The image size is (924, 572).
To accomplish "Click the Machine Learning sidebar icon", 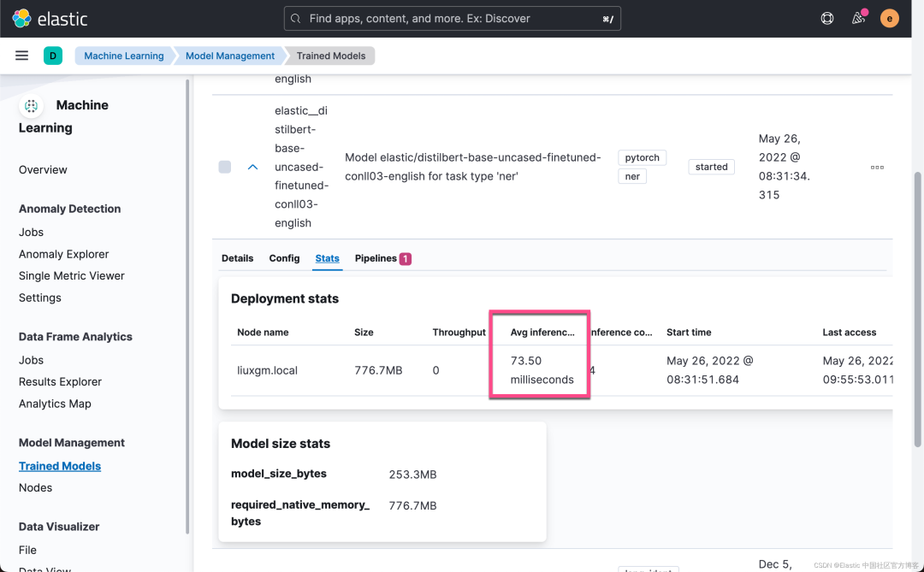I will 32,106.
